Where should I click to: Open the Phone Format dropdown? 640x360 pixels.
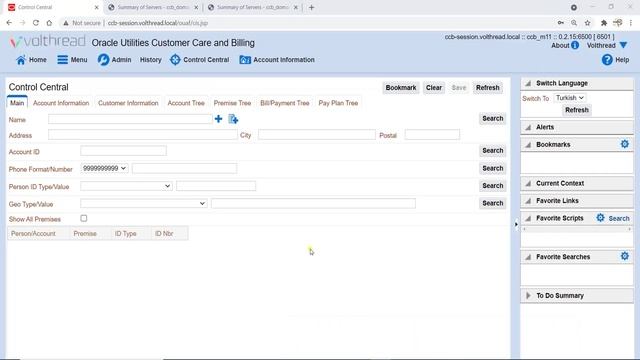[104, 168]
